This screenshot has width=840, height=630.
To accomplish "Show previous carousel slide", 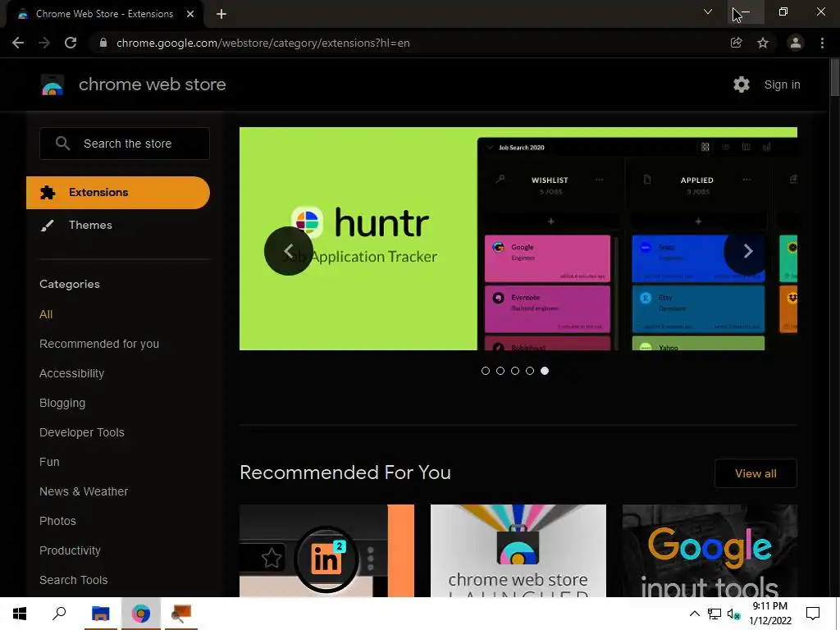I will 288,251.
